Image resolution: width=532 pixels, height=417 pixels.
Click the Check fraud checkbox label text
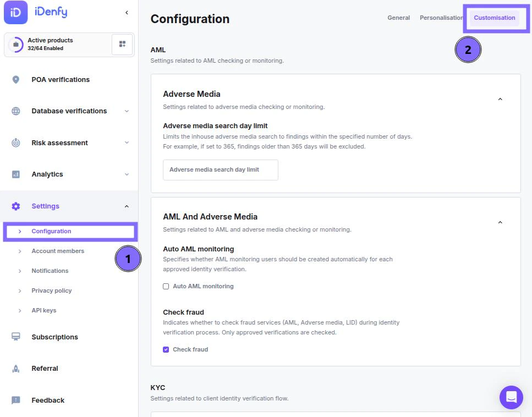click(x=190, y=349)
